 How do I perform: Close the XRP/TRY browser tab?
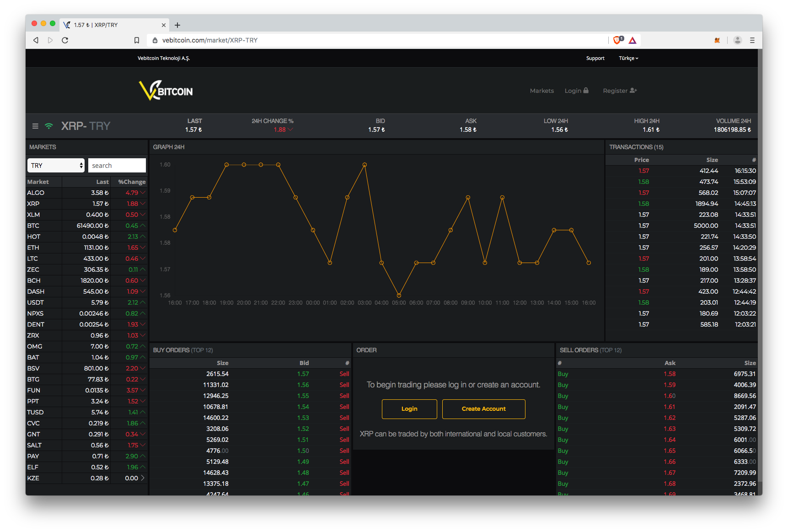tap(164, 25)
